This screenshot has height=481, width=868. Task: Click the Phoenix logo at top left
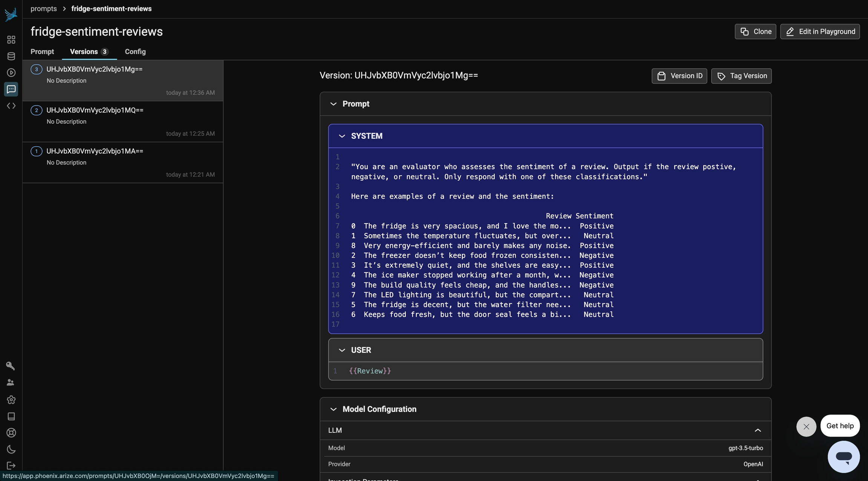pyautogui.click(x=11, y=15)
